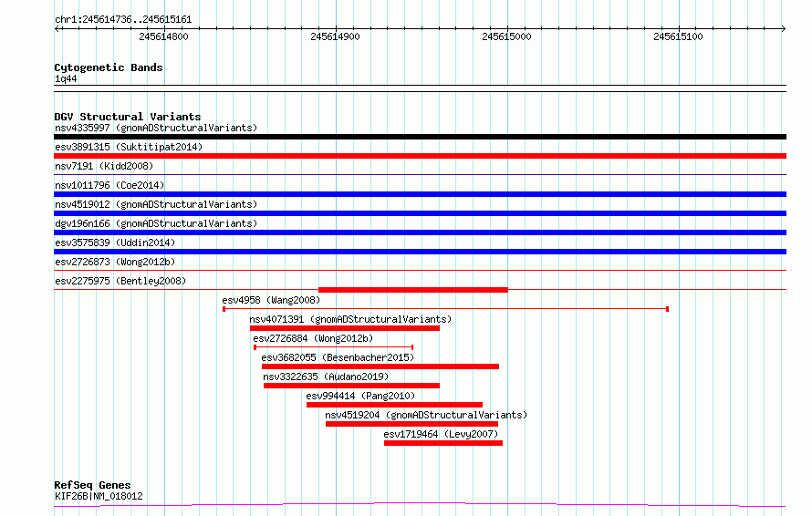Viewport: 812px width, 516px height.
Task: Click the blue dgv196n166 variant bar
Action: (420, 232)
